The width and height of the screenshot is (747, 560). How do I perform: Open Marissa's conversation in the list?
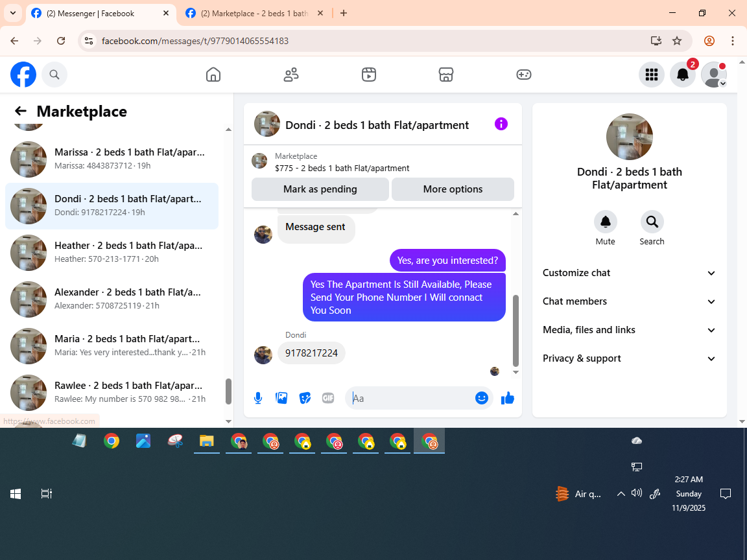pyautogui.click(x=112, y=159)
